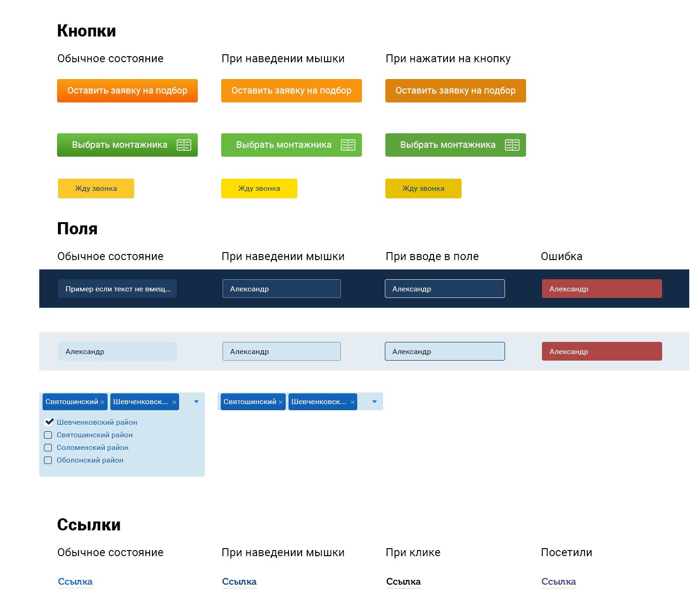The height and width of the screenshot is (616, 700).
Task: Follow the black clicked-state Ссылка link
Action: point(403,582)
